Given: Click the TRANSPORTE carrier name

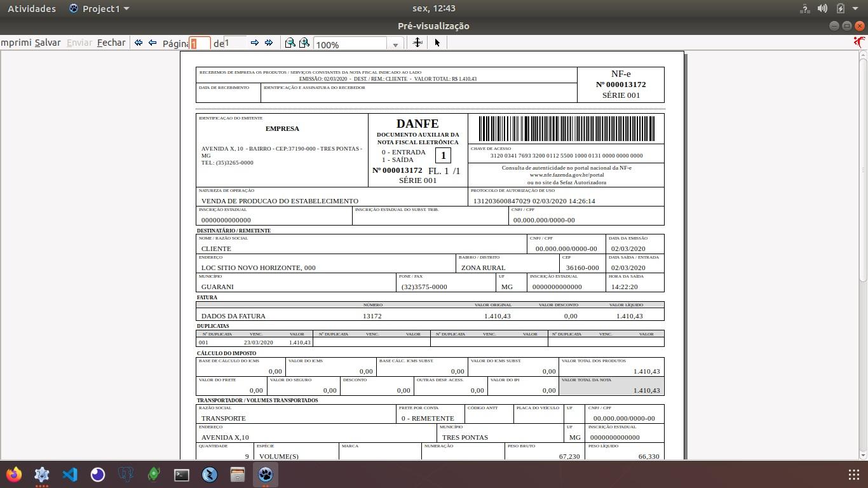Looking at the screenshot, I should [223, 418].
